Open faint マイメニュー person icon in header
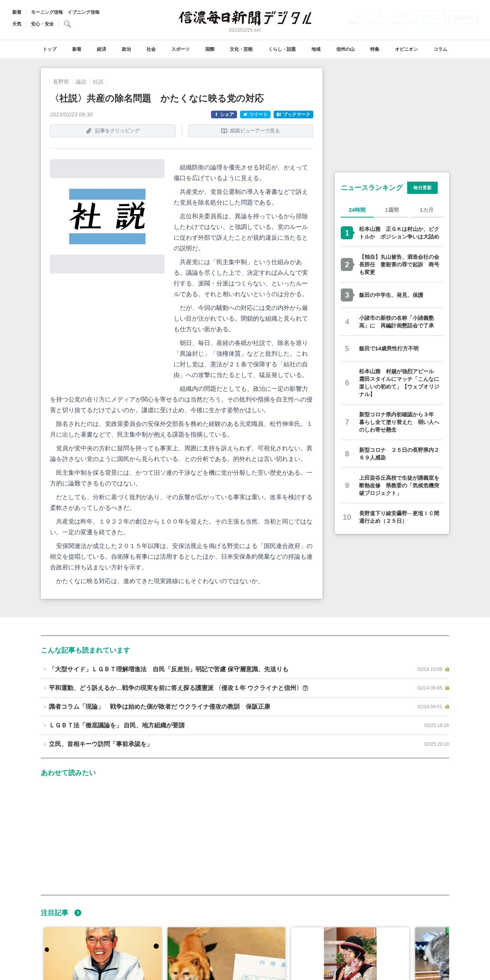This screenshot has width=490, height=980. point(380,17)
